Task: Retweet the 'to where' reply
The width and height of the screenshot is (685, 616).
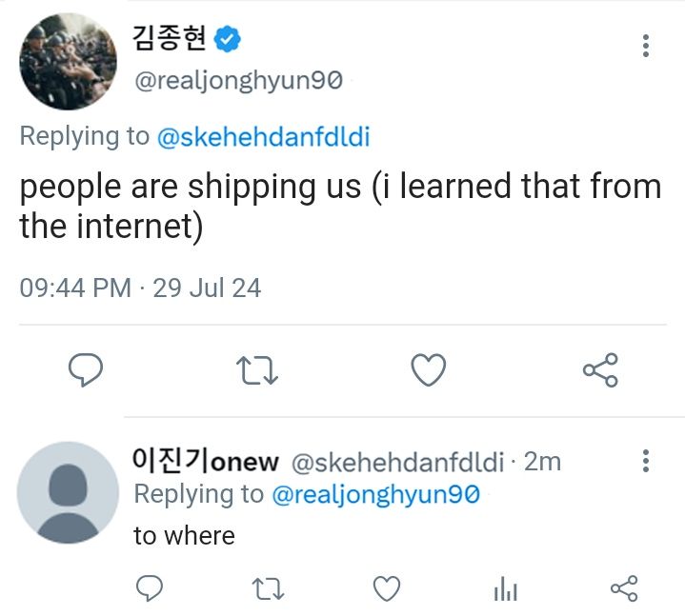Action: tap(269, 588)
